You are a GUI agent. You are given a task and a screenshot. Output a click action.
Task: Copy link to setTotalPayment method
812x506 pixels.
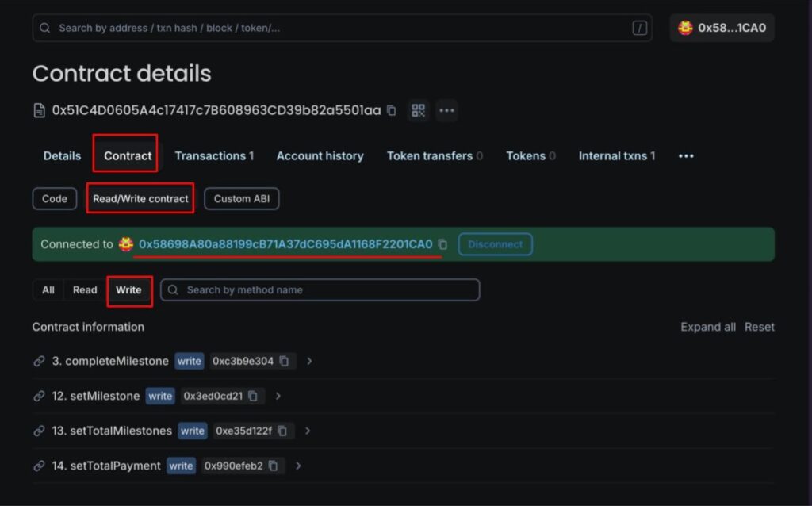[x=39, y=466]
